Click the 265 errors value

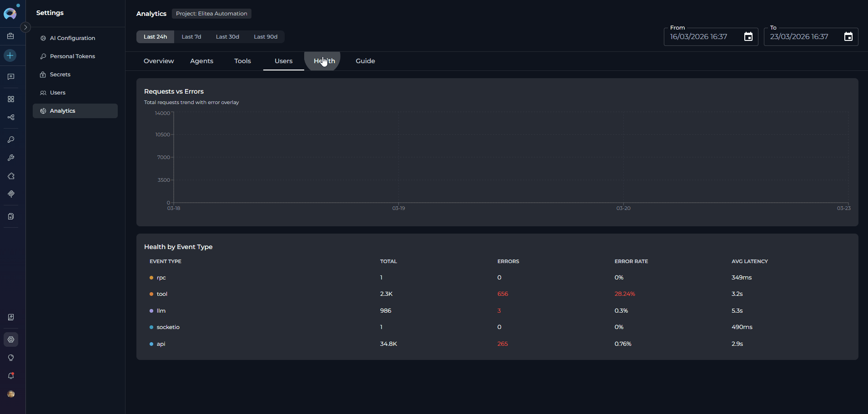click(502, 344)
